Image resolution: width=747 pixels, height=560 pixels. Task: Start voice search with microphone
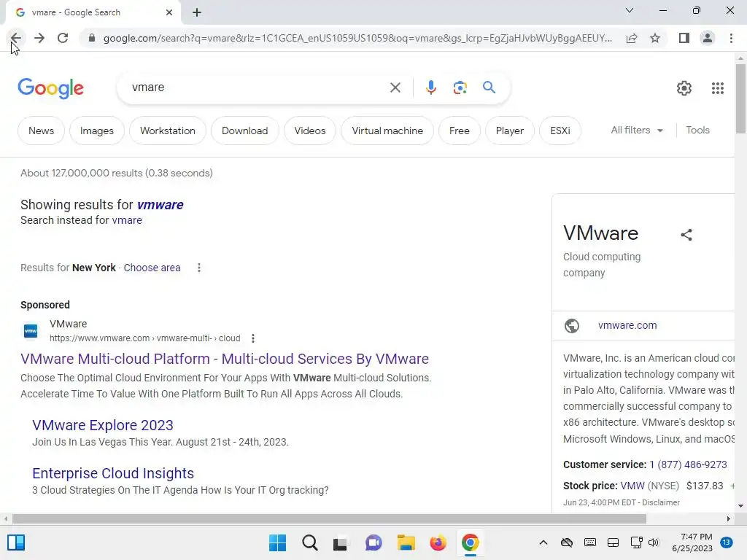point(430,87)
